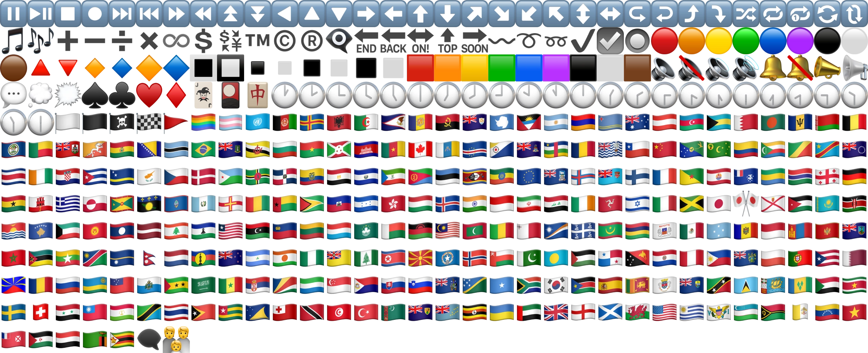Viewport: 868px width, 353px height.
Task: Click the crossed Japanese flags emoji
Action: 746,204
